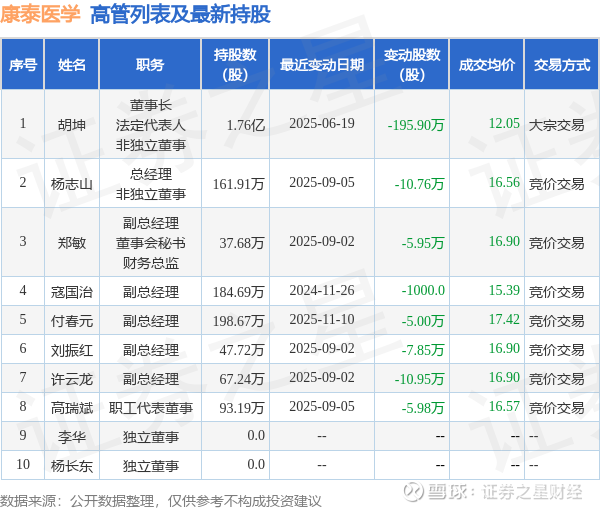Click the 康泰医学 title text
The image size is (600, 510).
point(40,14)
